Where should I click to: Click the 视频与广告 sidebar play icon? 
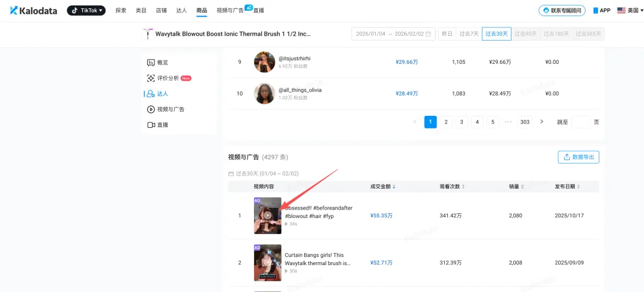click(151, 109)
